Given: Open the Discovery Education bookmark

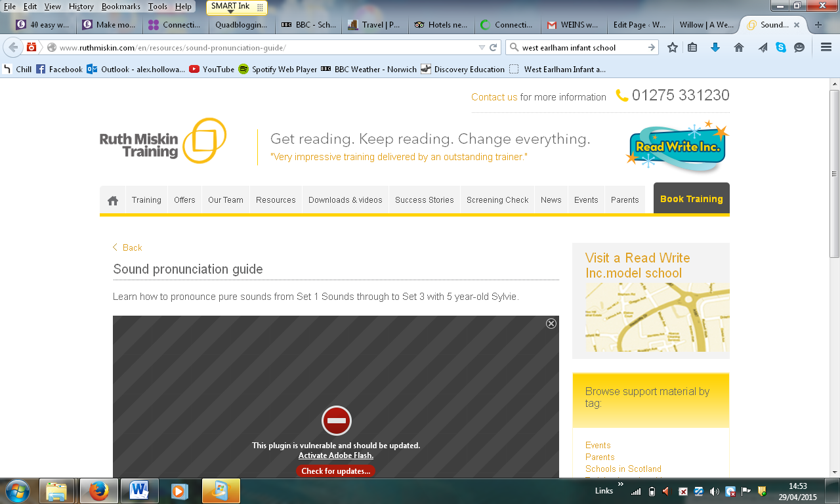Looking at the screenshot, I should point(463,69).
